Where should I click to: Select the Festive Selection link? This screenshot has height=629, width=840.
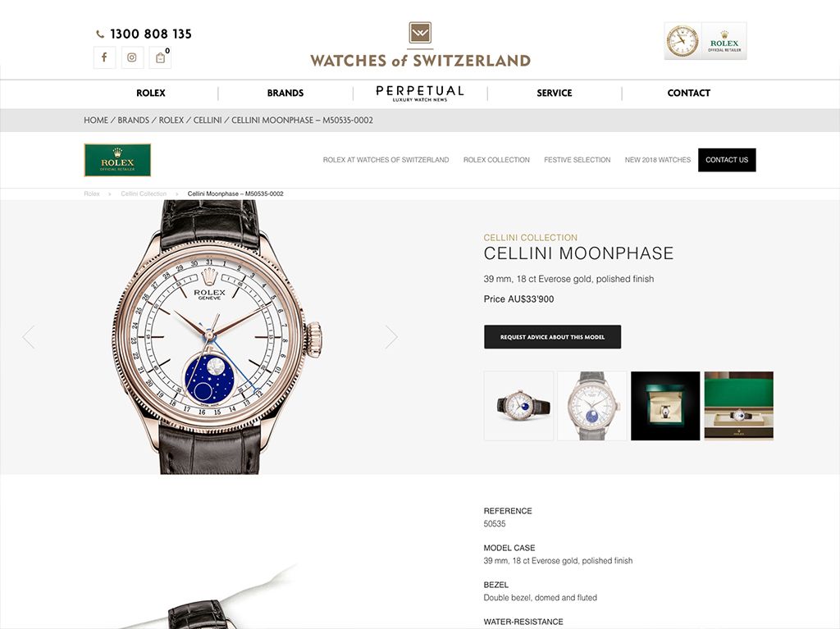point(577,160)
